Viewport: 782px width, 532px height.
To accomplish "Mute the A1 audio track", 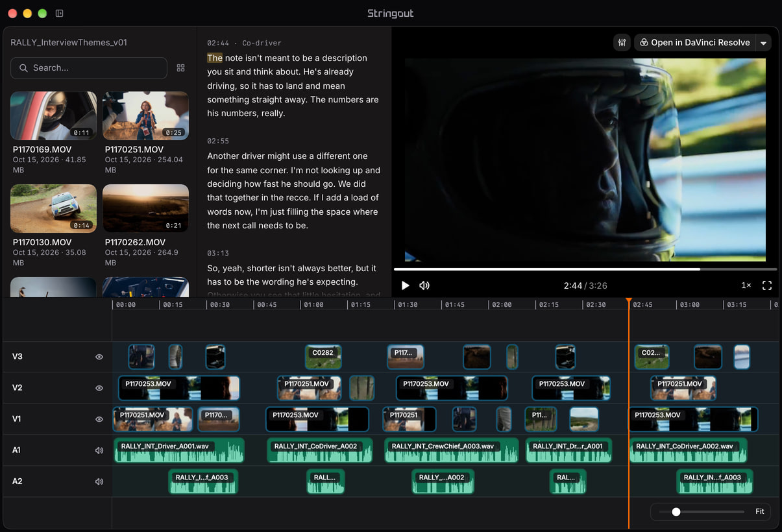I will click(x=99, y=450).
